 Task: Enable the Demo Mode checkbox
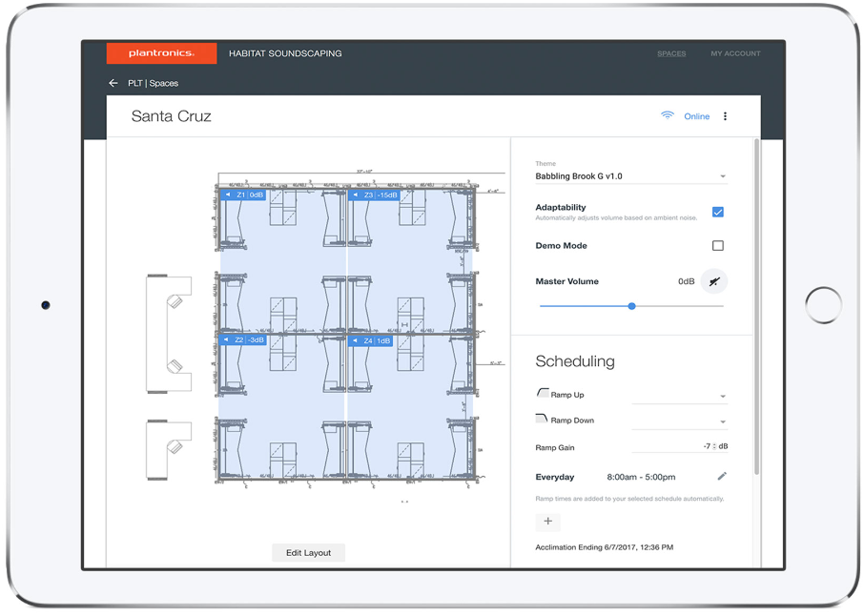point(717,246)
